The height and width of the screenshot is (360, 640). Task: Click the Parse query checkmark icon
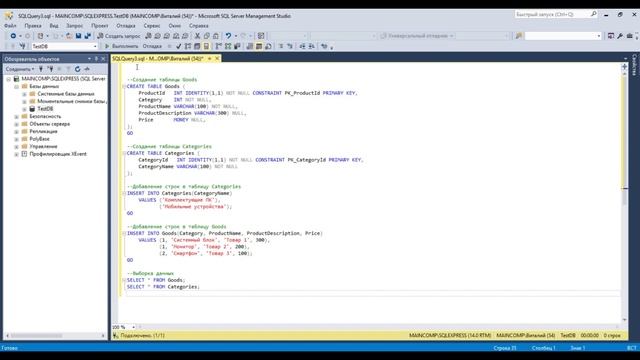tap(178, 46)
